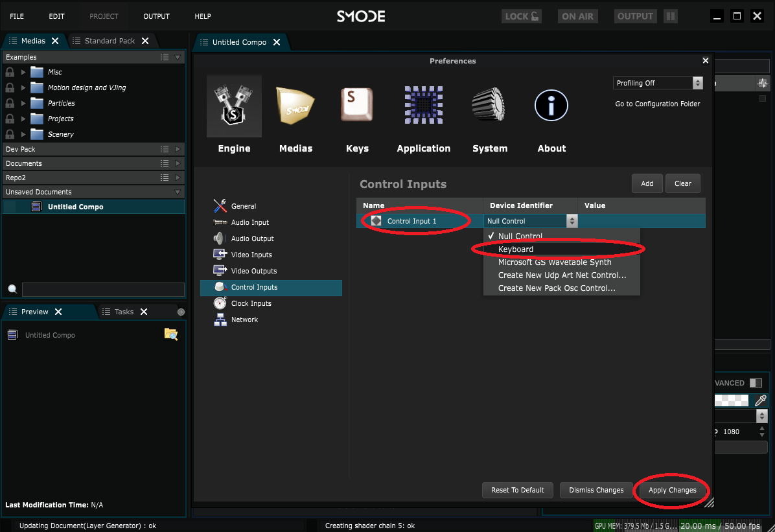
Task: Toggle the pause button in top bar
Action: tap(671, 16)
